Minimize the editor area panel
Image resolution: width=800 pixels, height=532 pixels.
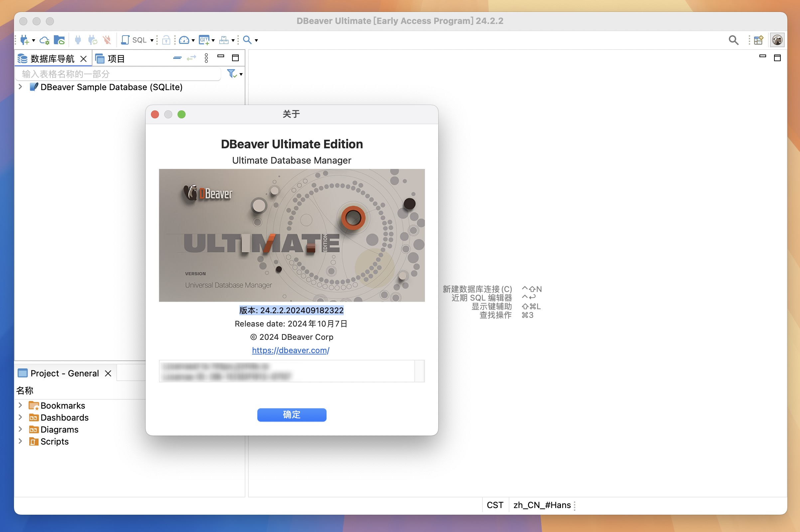763,56
